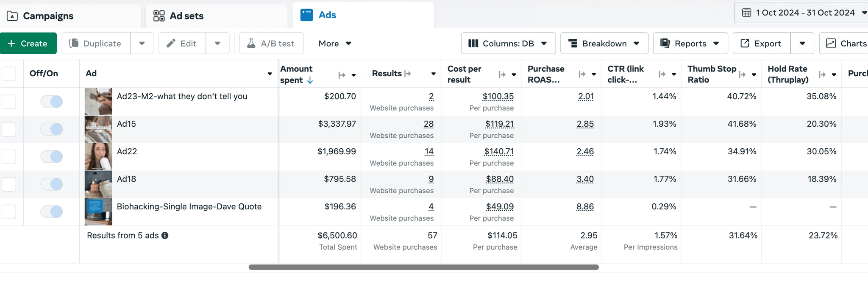Click the A/B test button

pyautogui.click(x=271, y=43)
